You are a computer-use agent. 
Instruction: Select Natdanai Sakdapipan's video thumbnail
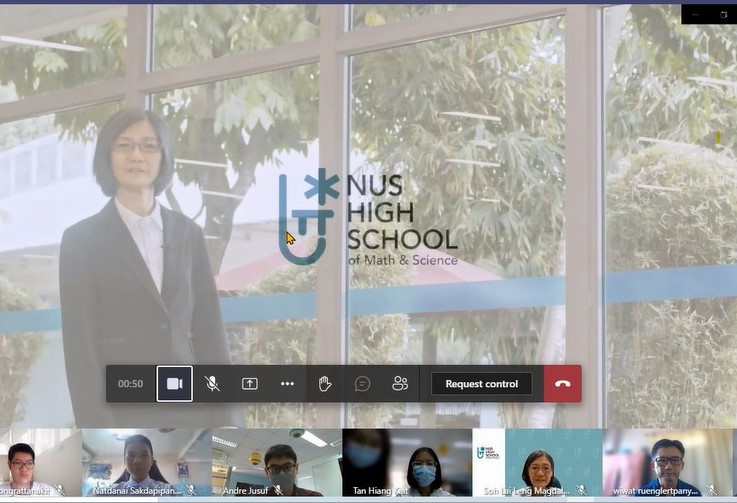click(x=147, y=463)
